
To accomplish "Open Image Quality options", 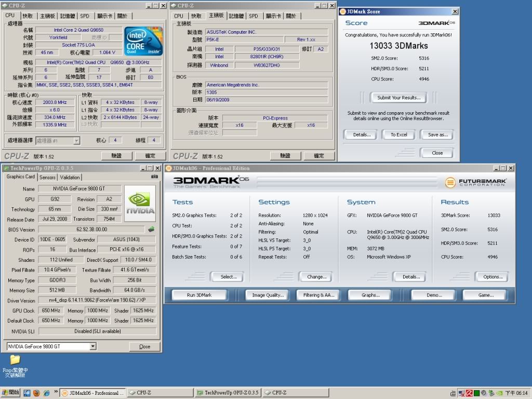I will click(x=268, y=295).
